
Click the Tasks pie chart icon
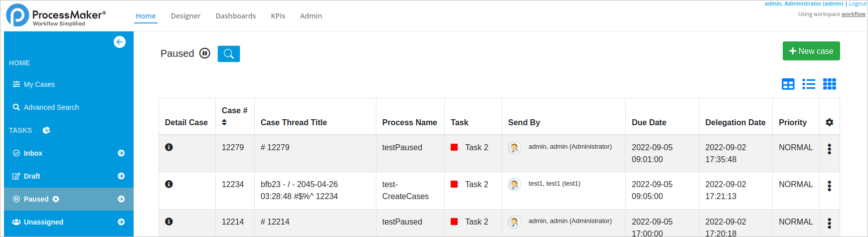tap(46, 130)
